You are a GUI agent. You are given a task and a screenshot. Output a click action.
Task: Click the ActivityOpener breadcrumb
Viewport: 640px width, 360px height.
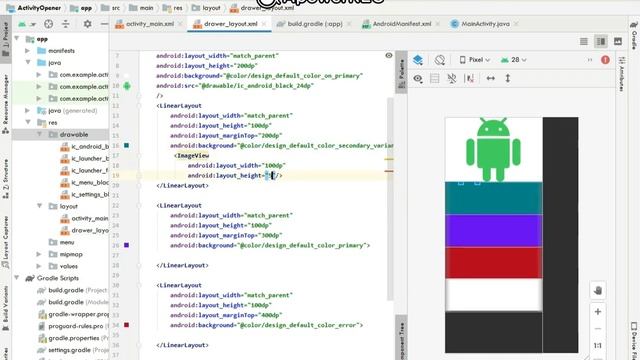point(34,8)
